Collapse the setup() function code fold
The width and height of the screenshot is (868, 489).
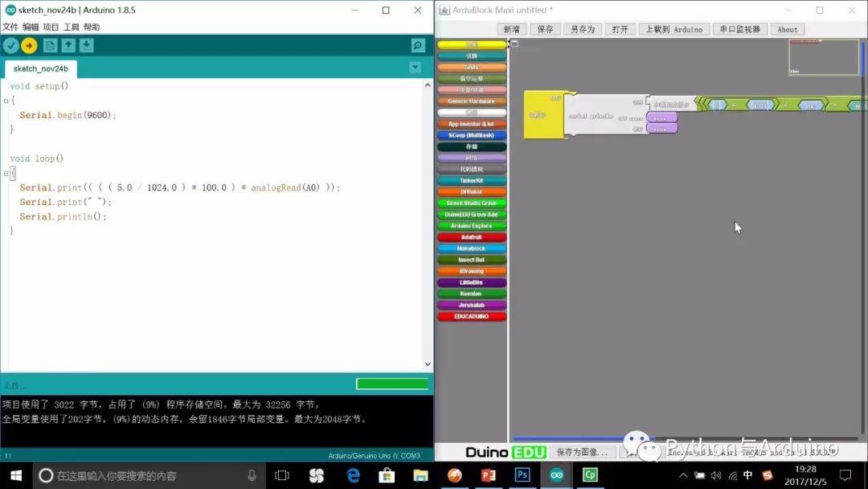[x=6, y=101]
